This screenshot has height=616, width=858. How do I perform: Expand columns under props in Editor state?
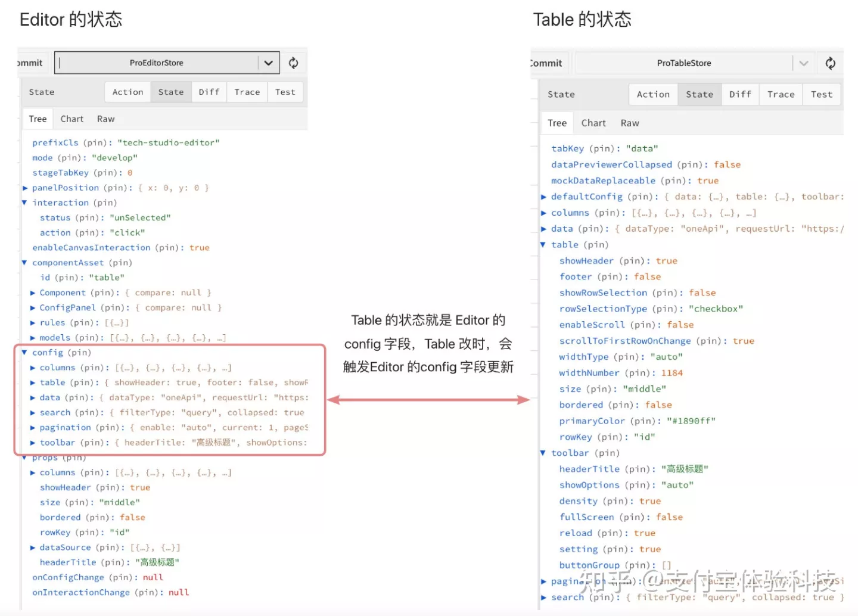coord(33,472)
